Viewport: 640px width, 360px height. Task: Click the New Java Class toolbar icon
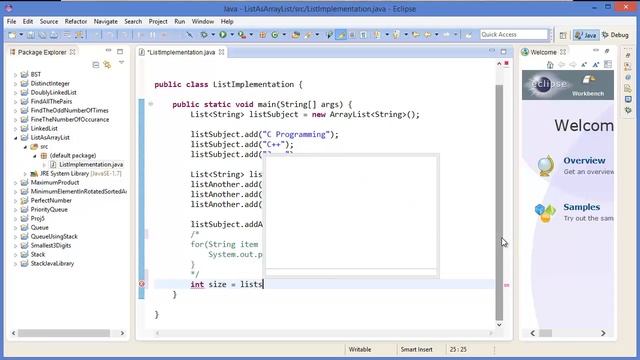coord(275,35)
